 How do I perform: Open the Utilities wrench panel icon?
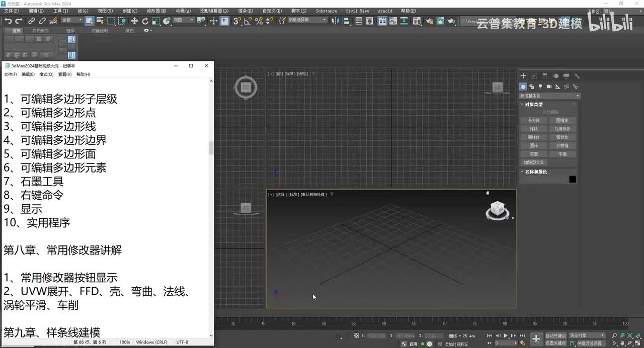click(577, 76)
